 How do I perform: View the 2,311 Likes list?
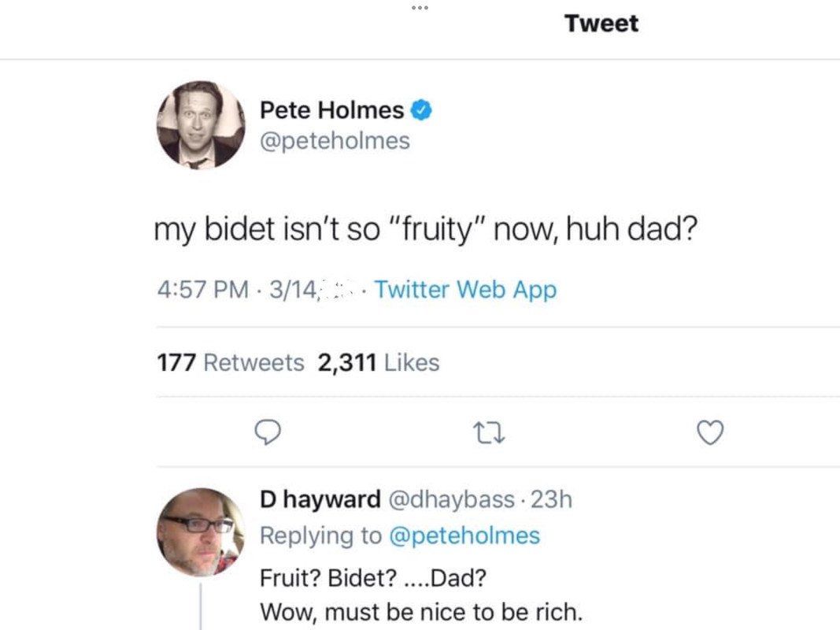[379, 362]
